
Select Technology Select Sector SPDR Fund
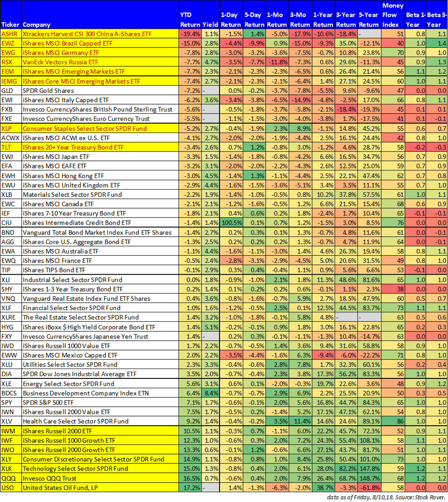(x=75, y=469)
